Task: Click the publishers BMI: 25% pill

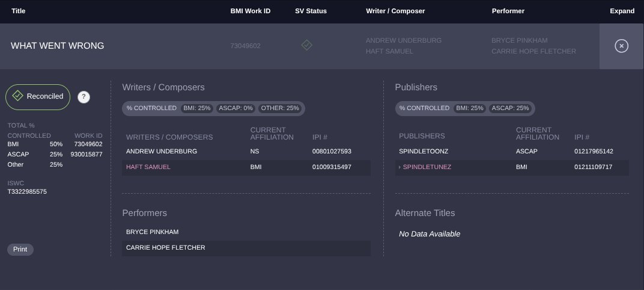Action: (470, 108)
